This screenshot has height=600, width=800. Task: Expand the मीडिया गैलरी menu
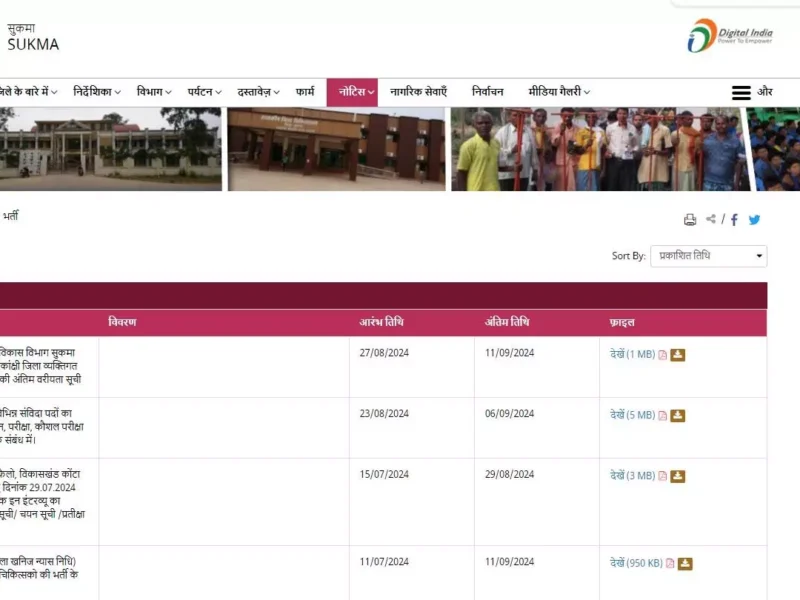coord(560,92)
